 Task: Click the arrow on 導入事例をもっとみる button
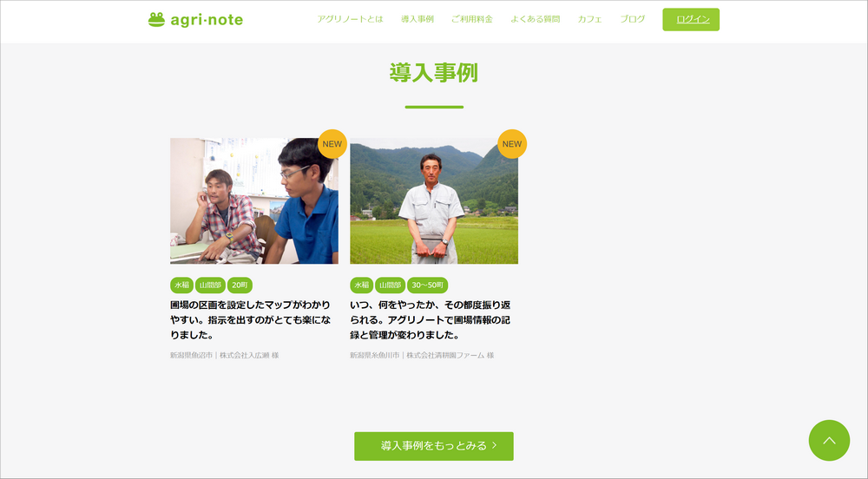point(495,446)
